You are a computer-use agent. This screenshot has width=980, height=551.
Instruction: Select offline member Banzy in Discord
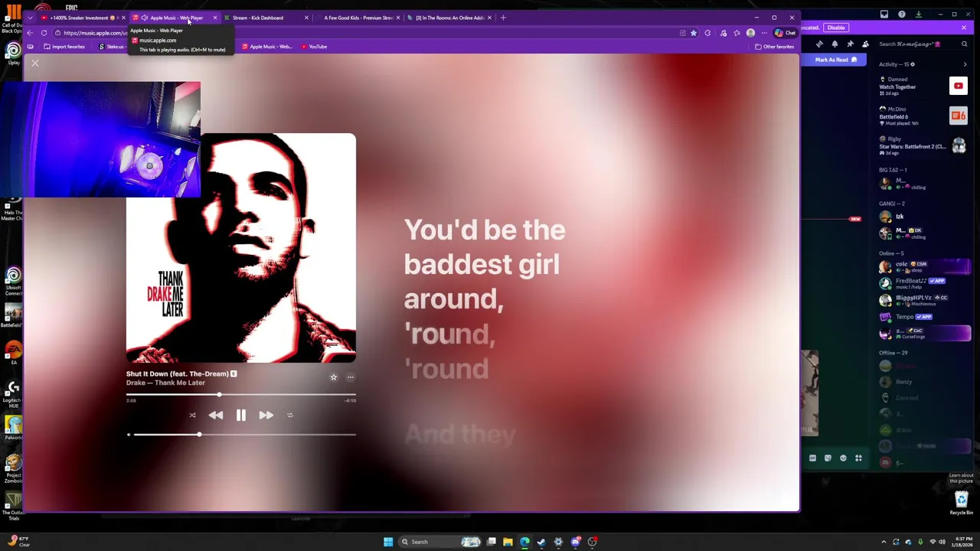(923, 382)
